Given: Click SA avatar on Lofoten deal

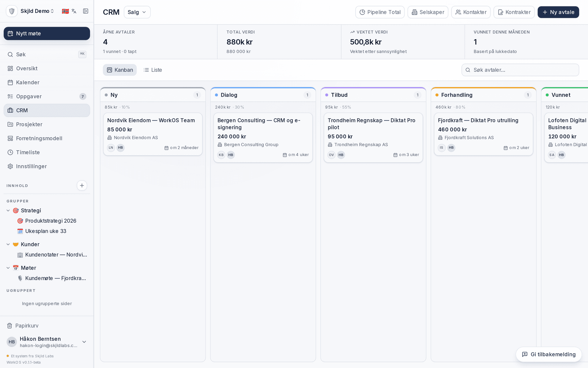Looking at the screenshot, I should (552, 155).
